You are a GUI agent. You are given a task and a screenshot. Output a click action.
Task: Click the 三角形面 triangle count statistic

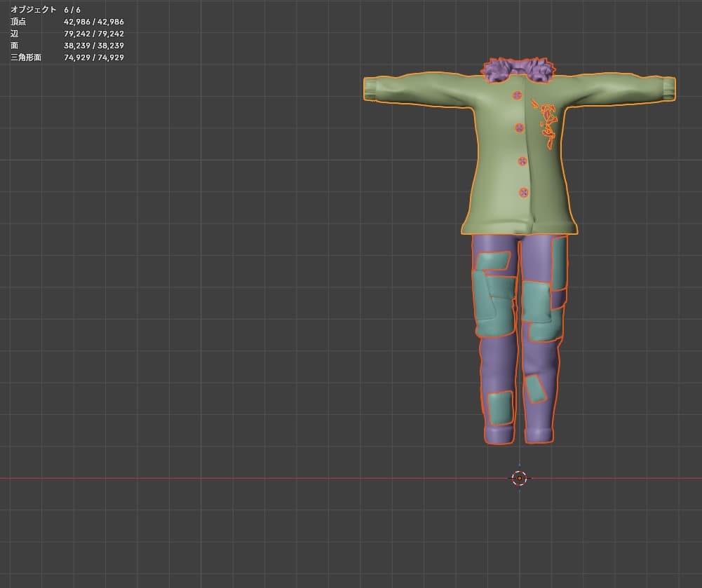(x=67, y=57)
